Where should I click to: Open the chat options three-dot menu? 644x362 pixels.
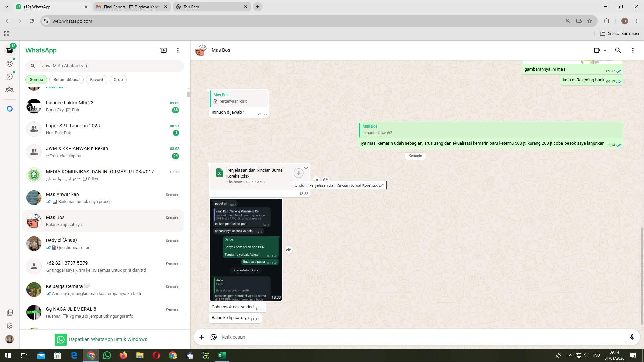633,50
